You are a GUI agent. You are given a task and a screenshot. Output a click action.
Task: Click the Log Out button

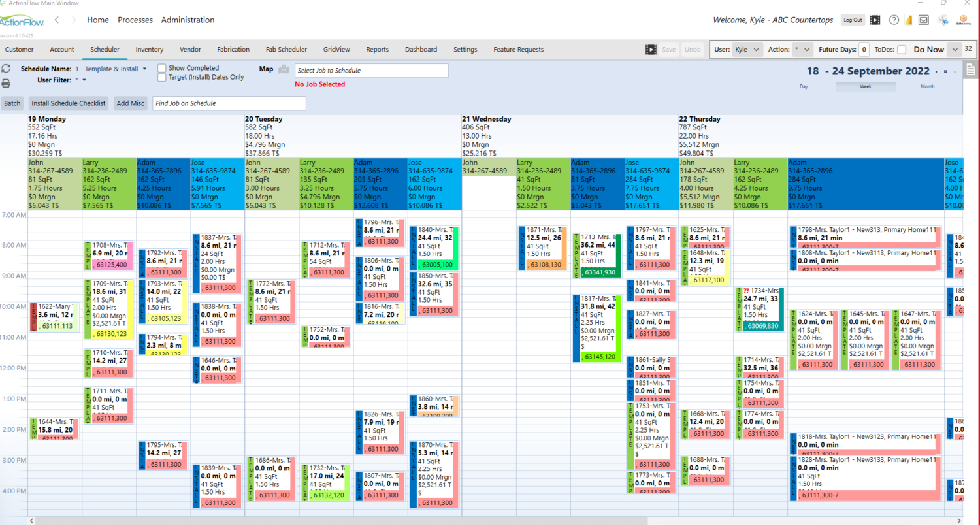coord(853,20)
